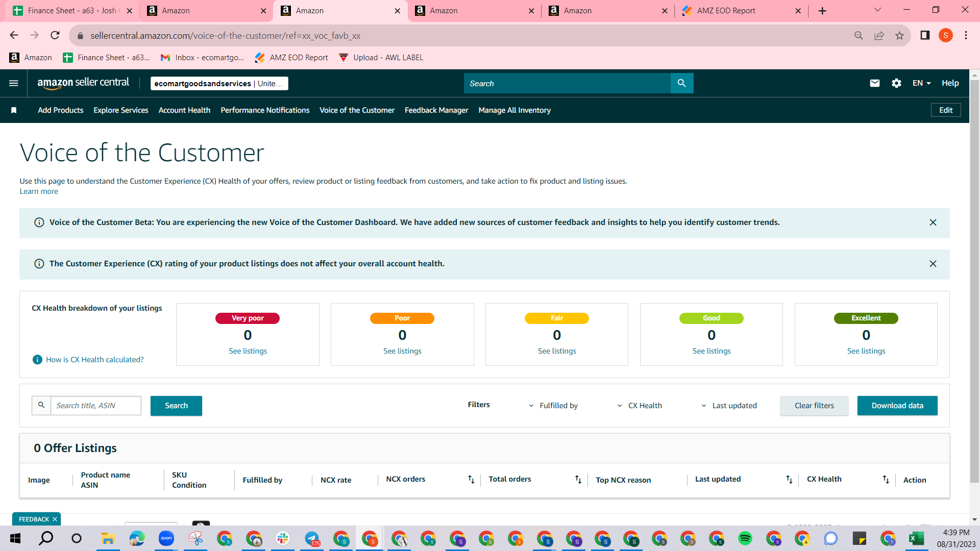980x551 pixels.
Task: Sort by CX Health column arrows
Action: click(886, 480)
